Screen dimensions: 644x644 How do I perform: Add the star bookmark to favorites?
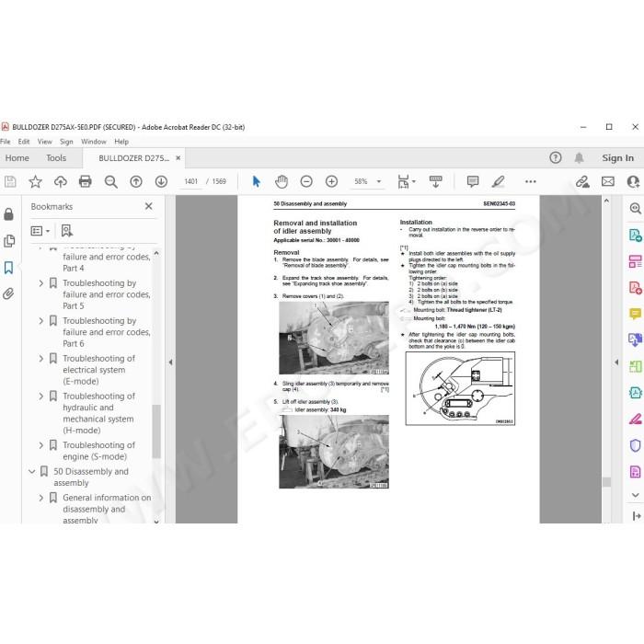tap(35, 181)
